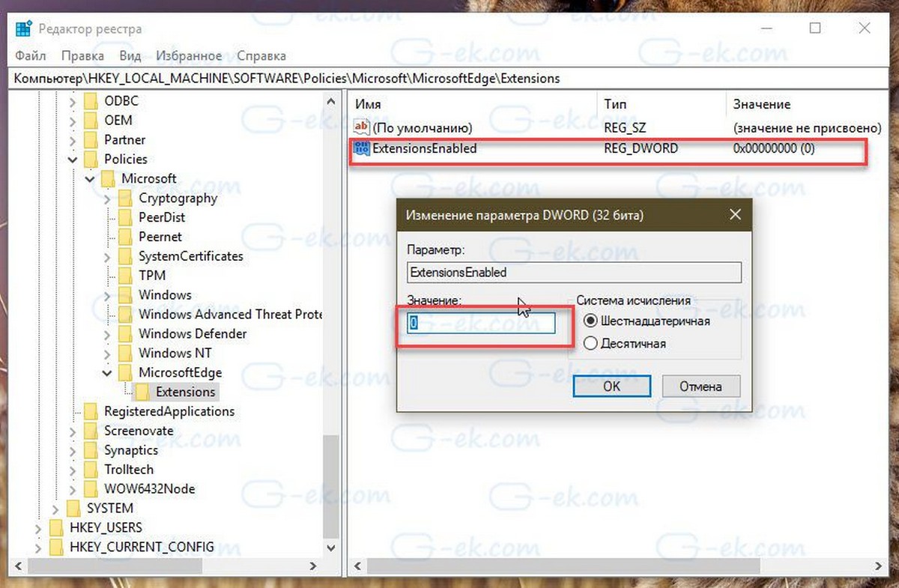The height and width of the screenshot is (588, 899).
Task: Open the Файл menu
Action: 30,55
